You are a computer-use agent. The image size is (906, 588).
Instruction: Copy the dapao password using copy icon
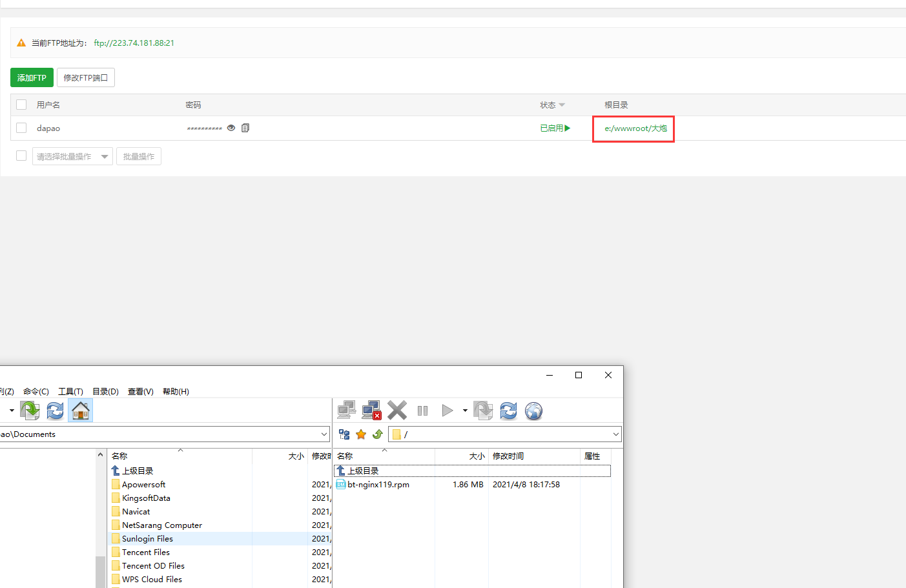[x=245, y=128]
